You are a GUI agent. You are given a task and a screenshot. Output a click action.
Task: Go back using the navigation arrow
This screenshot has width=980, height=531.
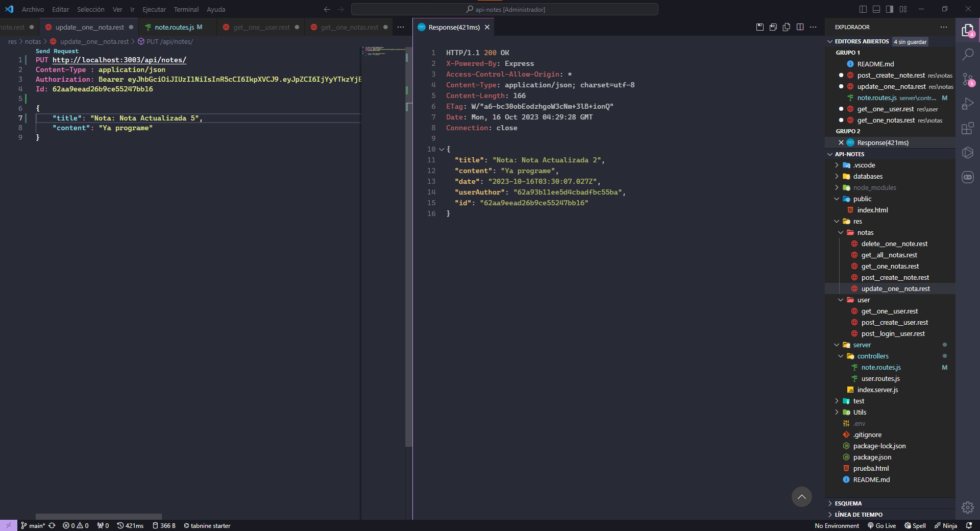click(327, 9)
